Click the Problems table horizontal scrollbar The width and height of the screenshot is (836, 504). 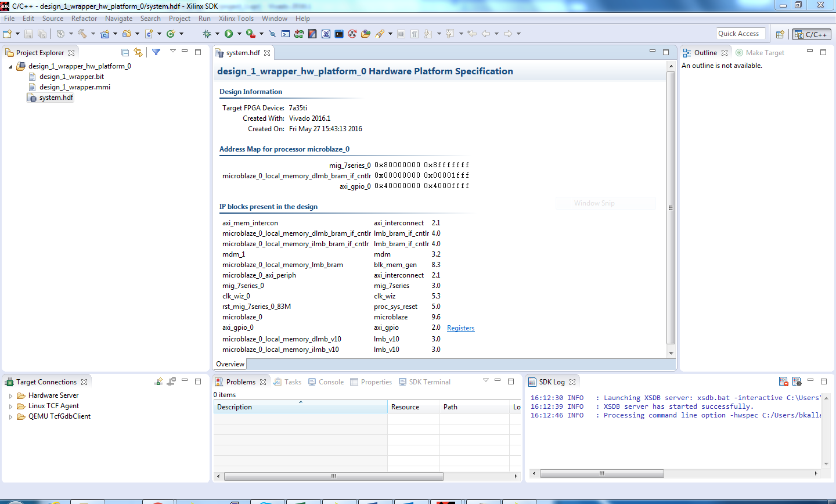(x=333, y=476)
